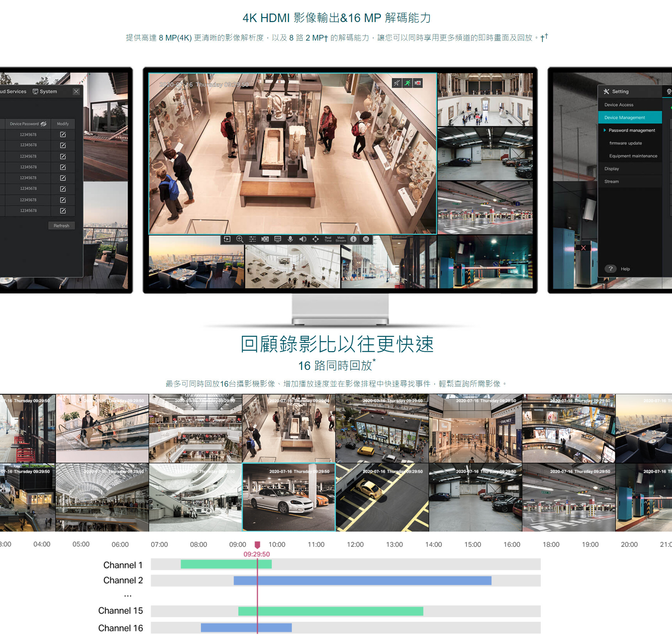Select the rooftop sunset terrace feed on monitor
Viewport: 672px width, 641px height.
pyautogui.click(x=196, y=262)
